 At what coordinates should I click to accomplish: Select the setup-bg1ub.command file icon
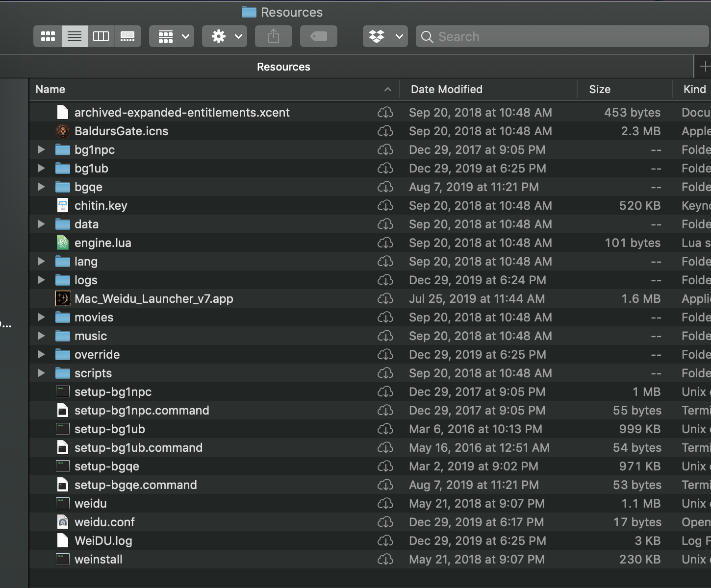pos(63,447)
